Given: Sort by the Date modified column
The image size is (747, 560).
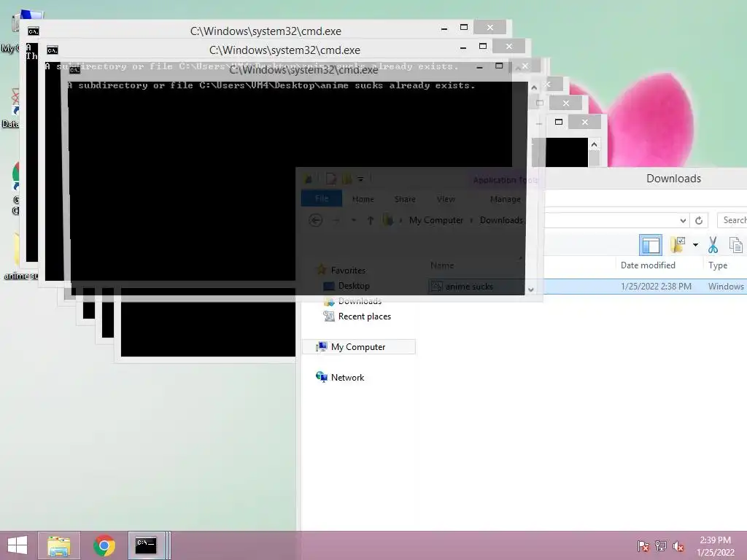Looking at the screenshot, I should pyautogui.click(x=648, y=265).
